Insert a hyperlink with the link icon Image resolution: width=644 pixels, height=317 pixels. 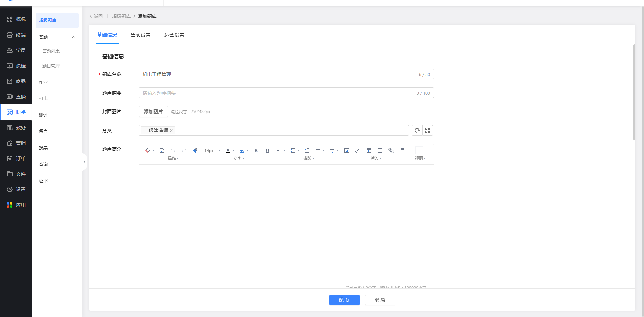(x=358, y=150)
